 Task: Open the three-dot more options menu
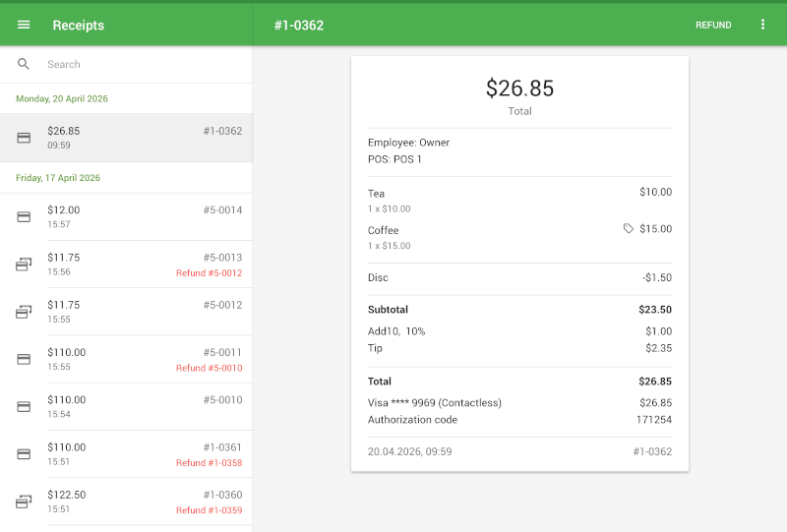point(762,25)
